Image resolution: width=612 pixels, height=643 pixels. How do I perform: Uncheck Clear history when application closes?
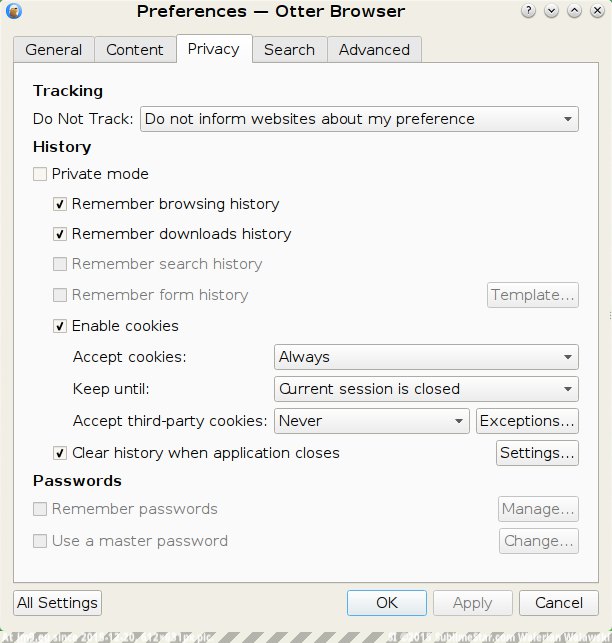tap(60, 453)
